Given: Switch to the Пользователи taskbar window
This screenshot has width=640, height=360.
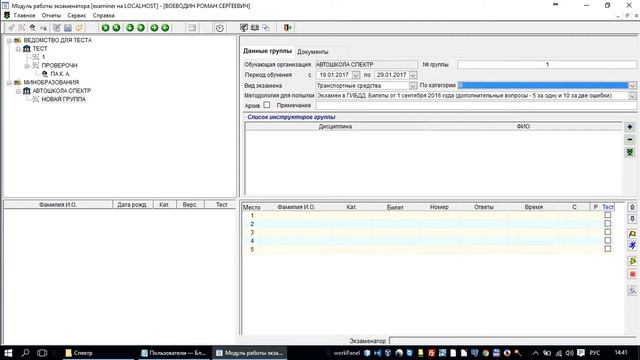Looking at the screenshot, I should coord(173,353).
